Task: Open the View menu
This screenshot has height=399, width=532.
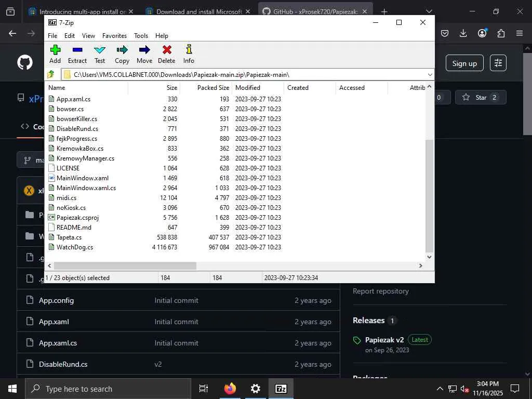Action: [x=88, y=36]
